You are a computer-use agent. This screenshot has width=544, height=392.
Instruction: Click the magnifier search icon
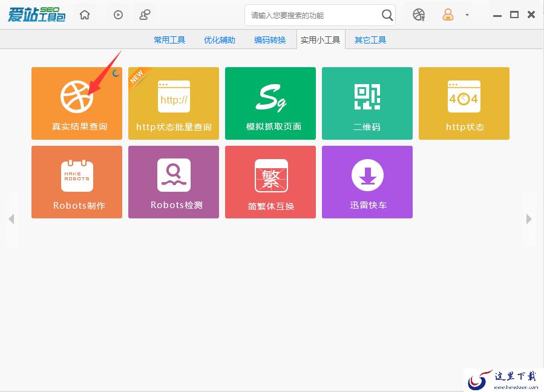point(387,15)
